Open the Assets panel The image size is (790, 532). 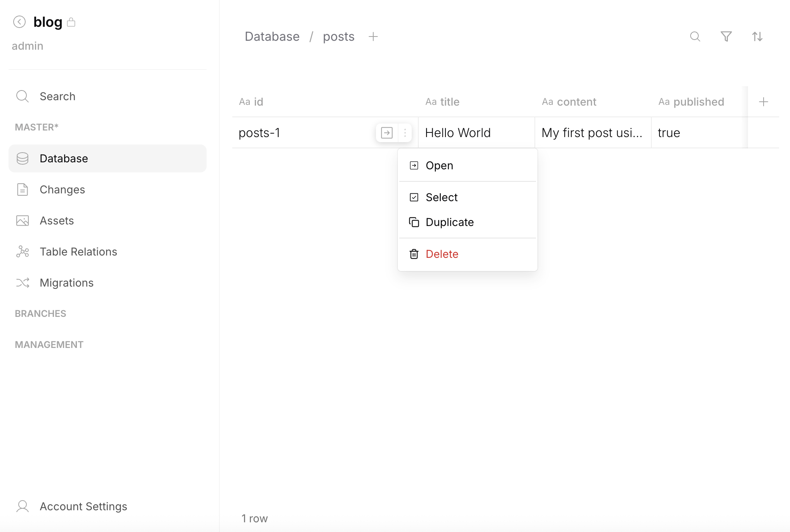(x=57, y=220)
